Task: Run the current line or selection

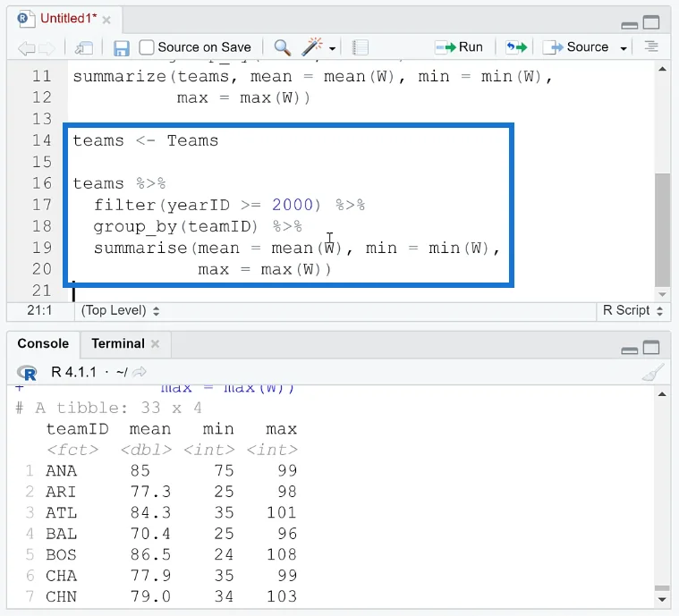Action: point(460,46)
